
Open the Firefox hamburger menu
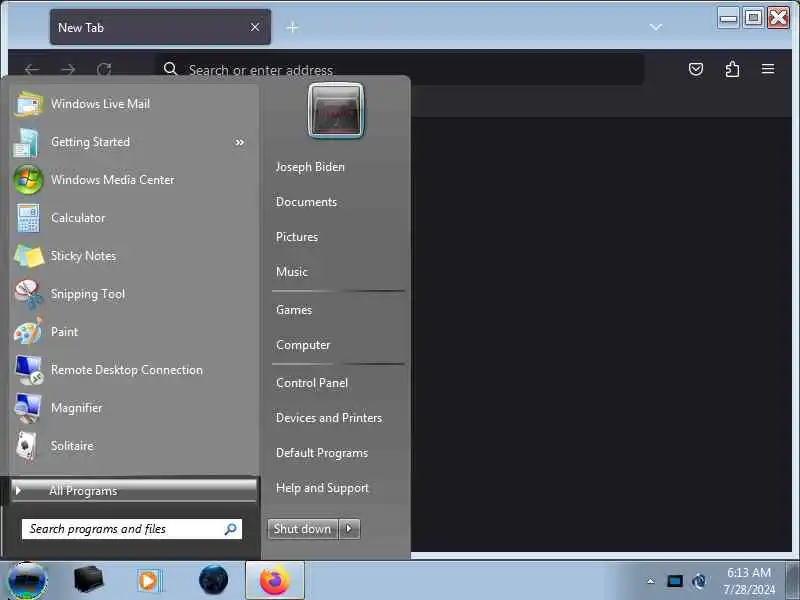(768, 69)
